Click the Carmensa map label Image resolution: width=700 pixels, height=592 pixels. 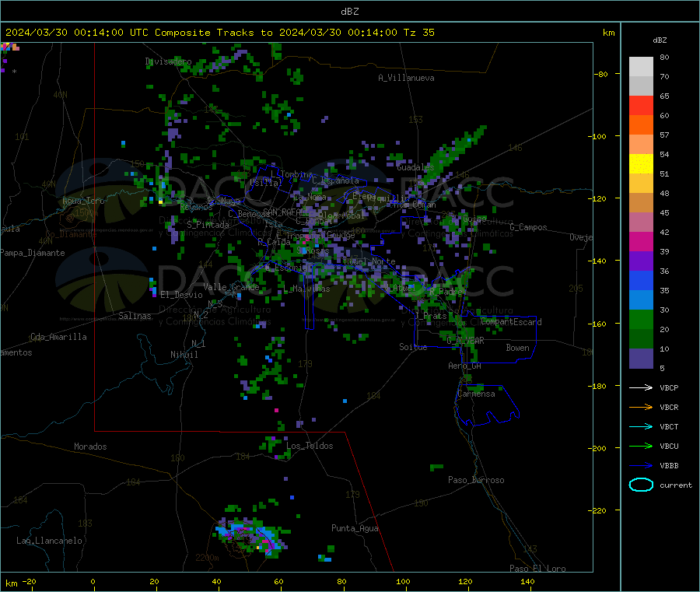476,394
